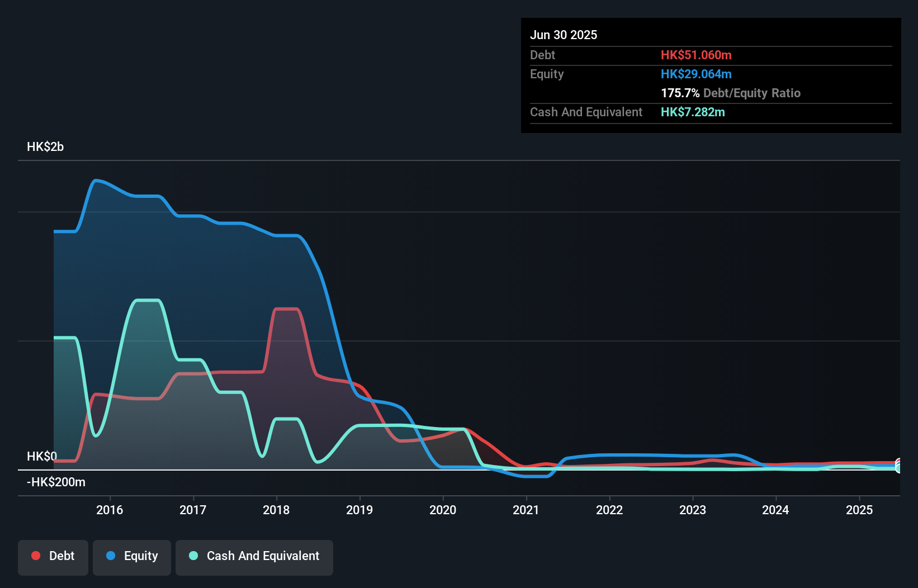Image resolution: width=918 pixels, height=588 pixels.
Task: Click the endpoint markers at Jun 2025
Action: (x=898, y=466)
